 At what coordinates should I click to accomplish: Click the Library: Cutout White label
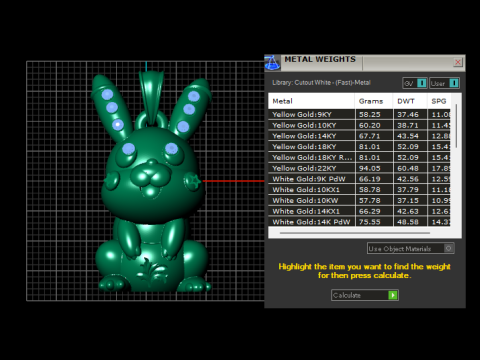[321, 83]
